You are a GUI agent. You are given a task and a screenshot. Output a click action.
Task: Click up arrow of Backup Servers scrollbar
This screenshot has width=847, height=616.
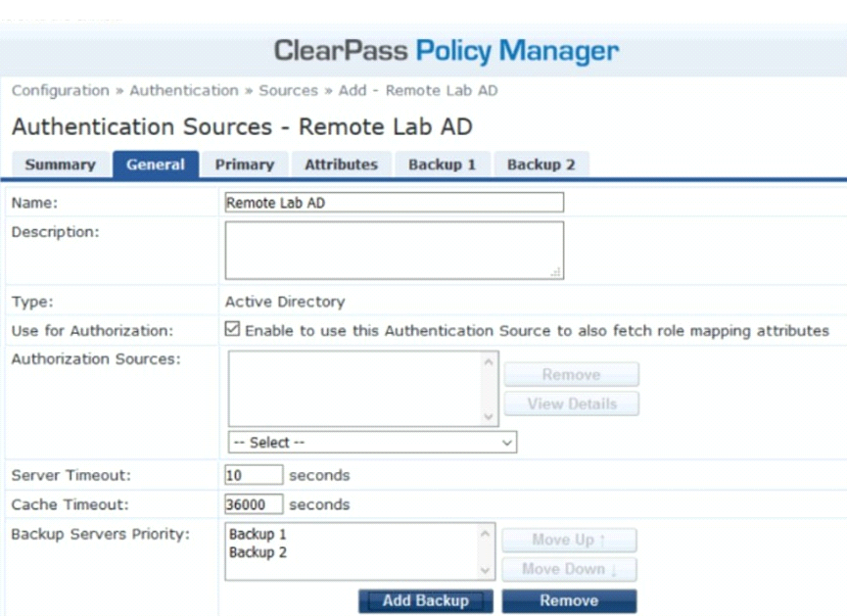tap(485, 534)
